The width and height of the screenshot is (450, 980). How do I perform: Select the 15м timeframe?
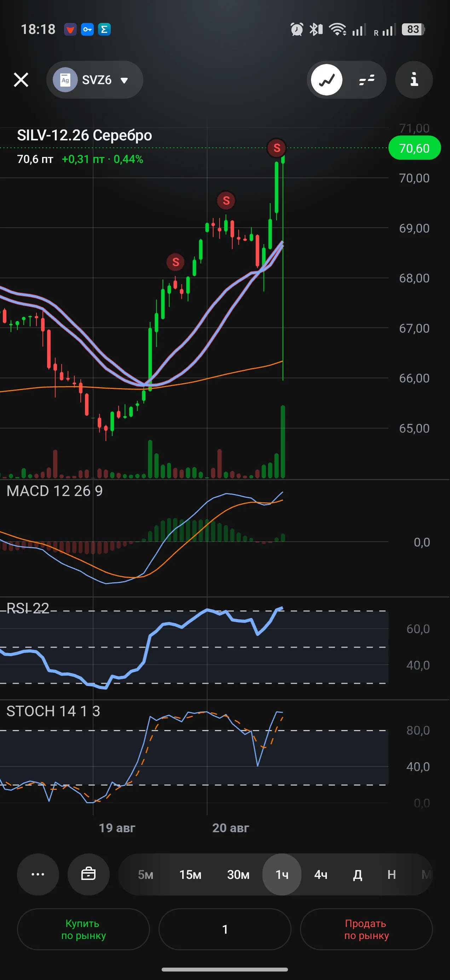pyautogui.click(x=190, y=875)
